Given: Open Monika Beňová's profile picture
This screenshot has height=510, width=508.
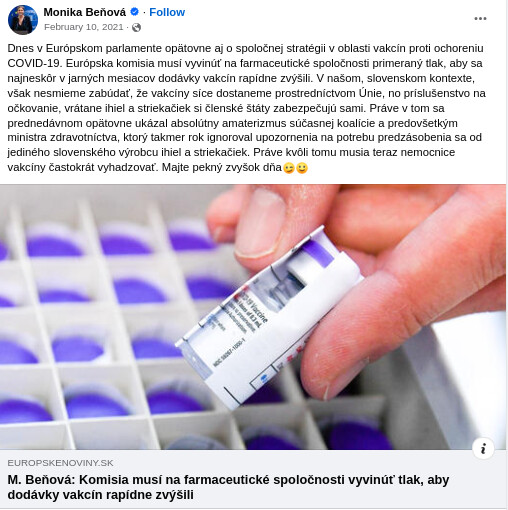Looking at the screenshot, I should [x=23, y=20].
